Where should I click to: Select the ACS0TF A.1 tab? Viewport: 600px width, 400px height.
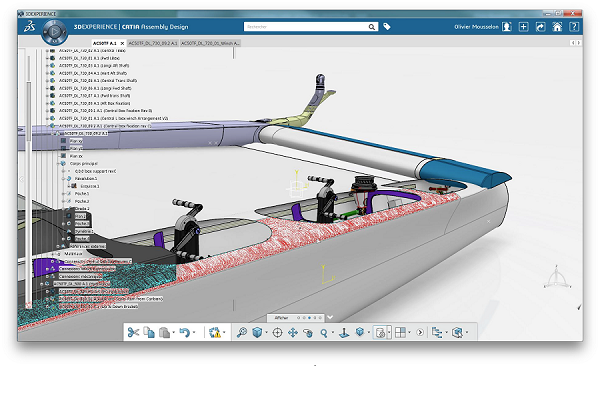click(104, 43)
